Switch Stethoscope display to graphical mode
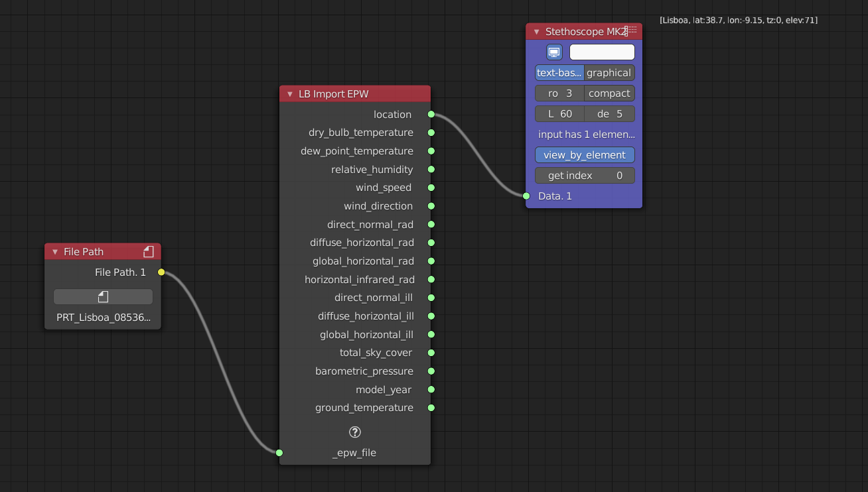868x492 pixels. pyautogui.click(x=609, y=72)
